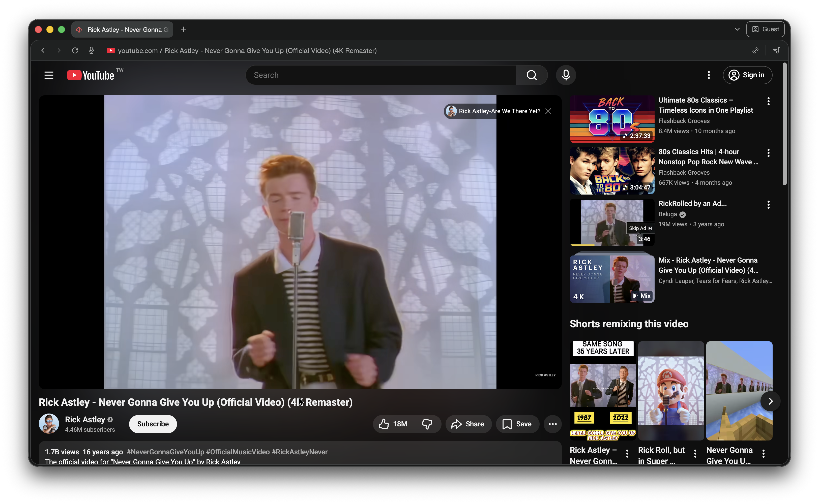
Task: Click the #RickAstleyNever hashtag
Action: click(300, 452)
